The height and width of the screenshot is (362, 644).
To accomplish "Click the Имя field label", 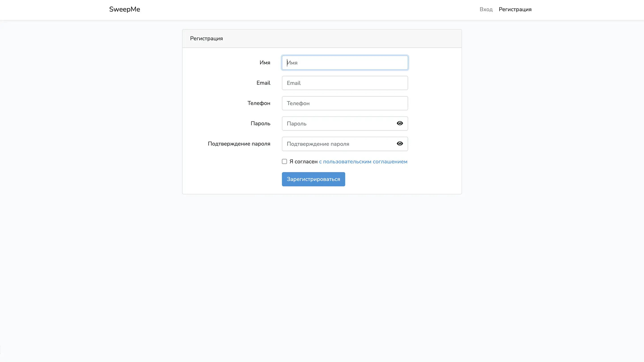I will point(265,63).
